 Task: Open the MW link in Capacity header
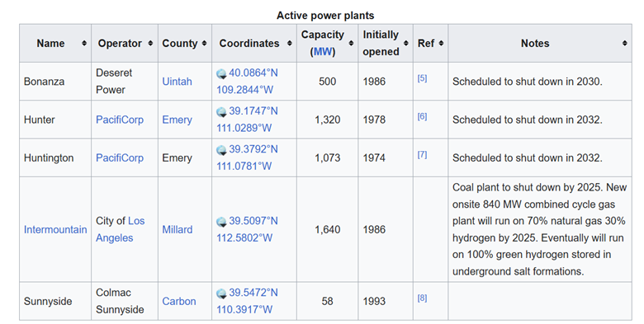pyautogui.click(x=322, y=52)
